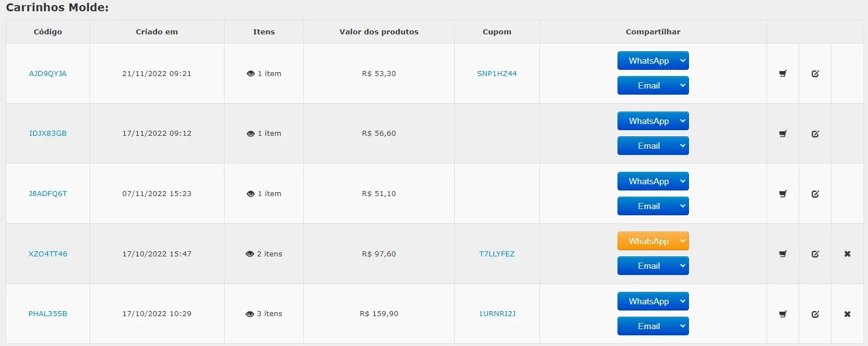Image resolution: width=868 pixels, height=346 pixels.
Task: Open WhatsApp share dropdown for IDJX83GB
Action: 653,121
